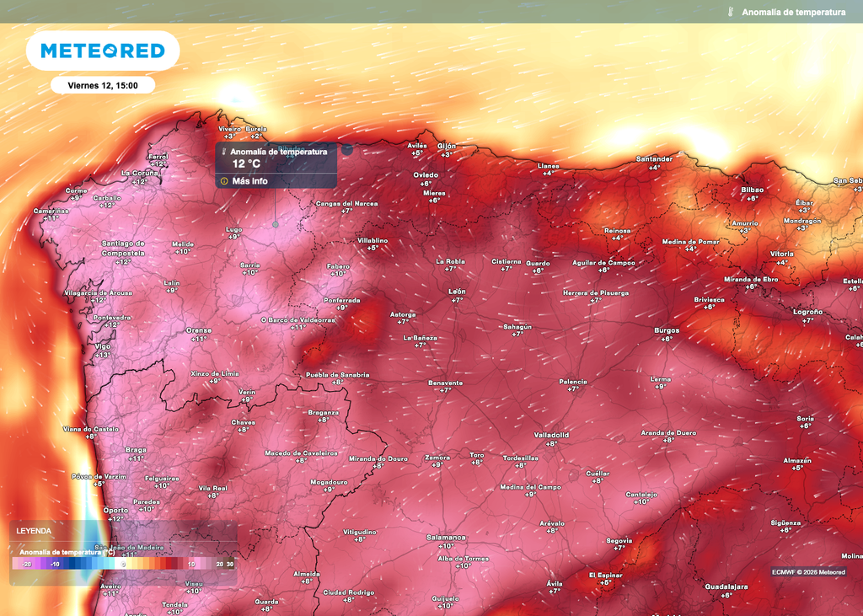
Task: Click the LEYENDA panel header
Action: [x=34, y=531]
